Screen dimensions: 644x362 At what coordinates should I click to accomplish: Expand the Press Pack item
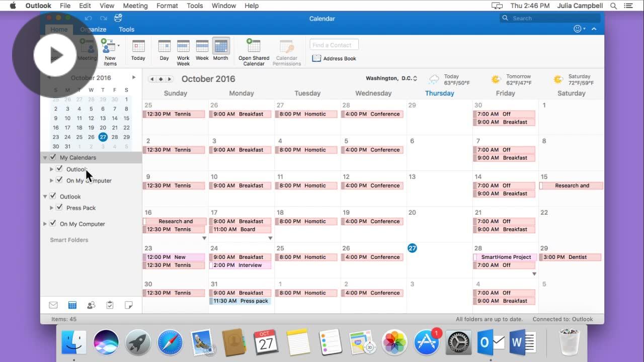51,208
